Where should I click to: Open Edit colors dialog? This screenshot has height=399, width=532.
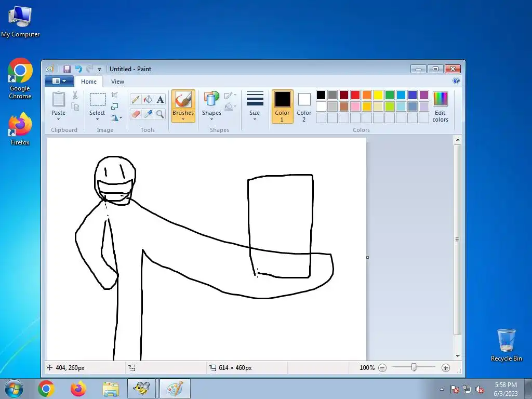pyautogui.click(x=441, y=107)
